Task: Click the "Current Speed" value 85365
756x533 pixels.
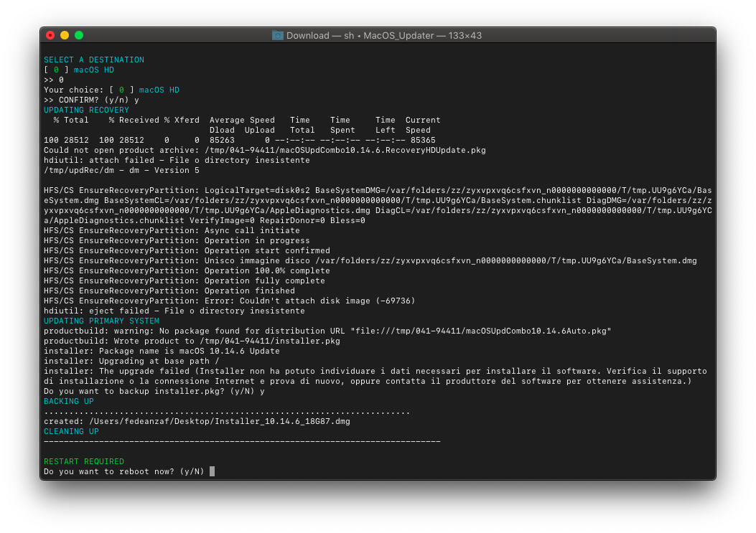Action: (x=423, y=140)
